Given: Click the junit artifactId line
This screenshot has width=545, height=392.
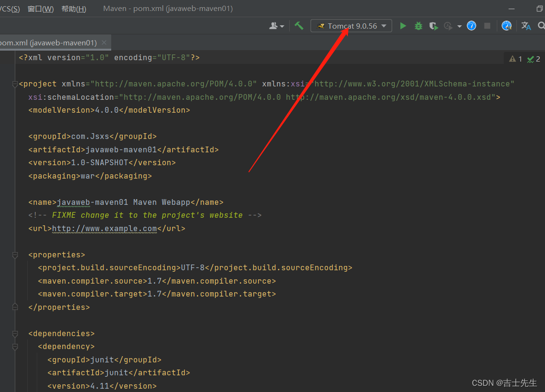Looking at the screenshot, I should [118, 373].
